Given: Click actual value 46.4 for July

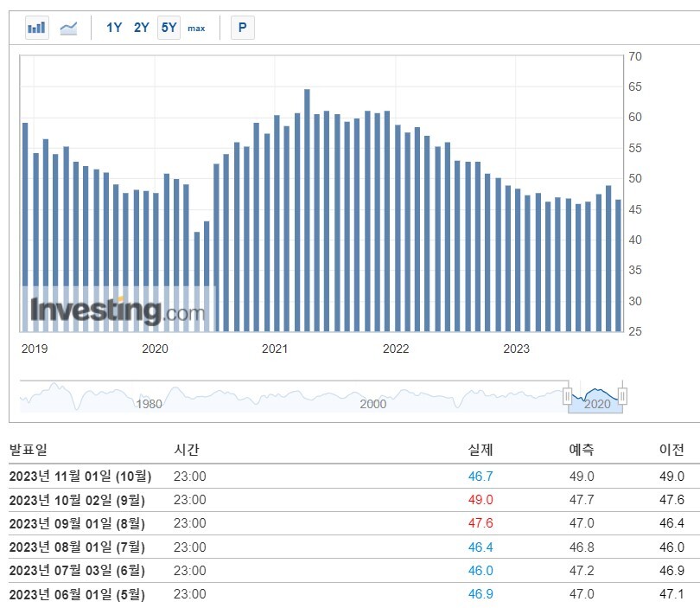Looking at the screenshot, I should (480, 547).
